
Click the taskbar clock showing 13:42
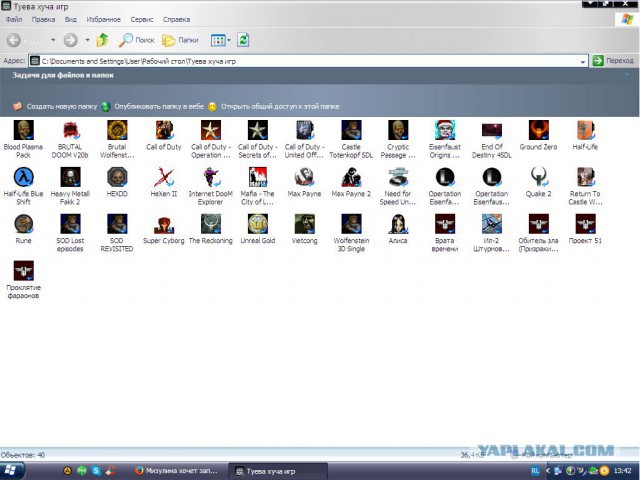point(622,471)
